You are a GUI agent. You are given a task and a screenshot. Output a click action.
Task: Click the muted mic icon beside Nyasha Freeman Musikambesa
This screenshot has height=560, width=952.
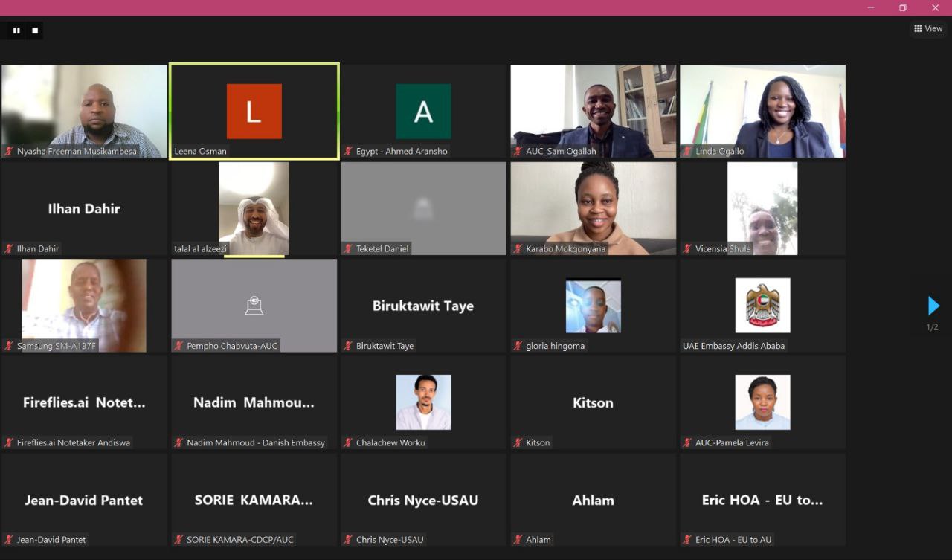click(x=9, y=152)
